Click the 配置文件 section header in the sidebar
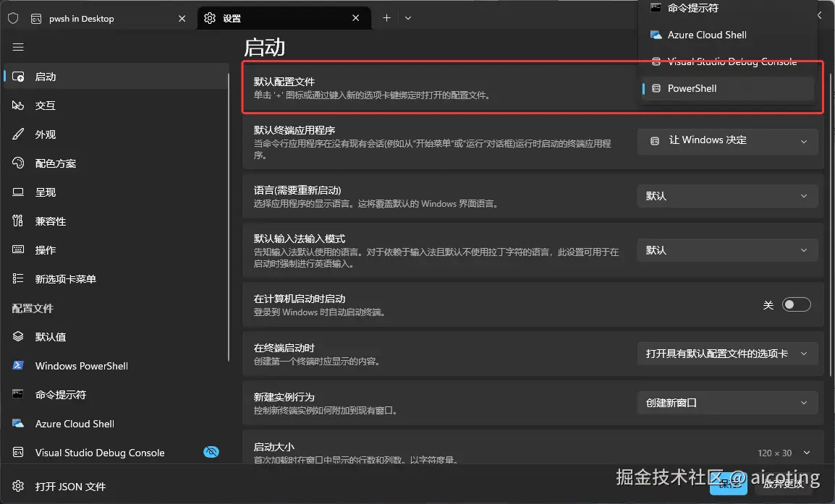835x504 pixels. 33,308
